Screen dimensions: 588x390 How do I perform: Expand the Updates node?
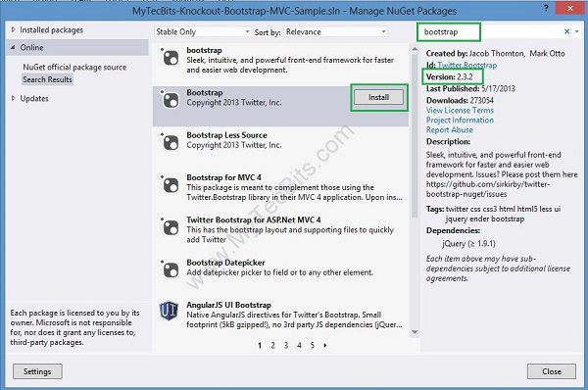(14, 98)
